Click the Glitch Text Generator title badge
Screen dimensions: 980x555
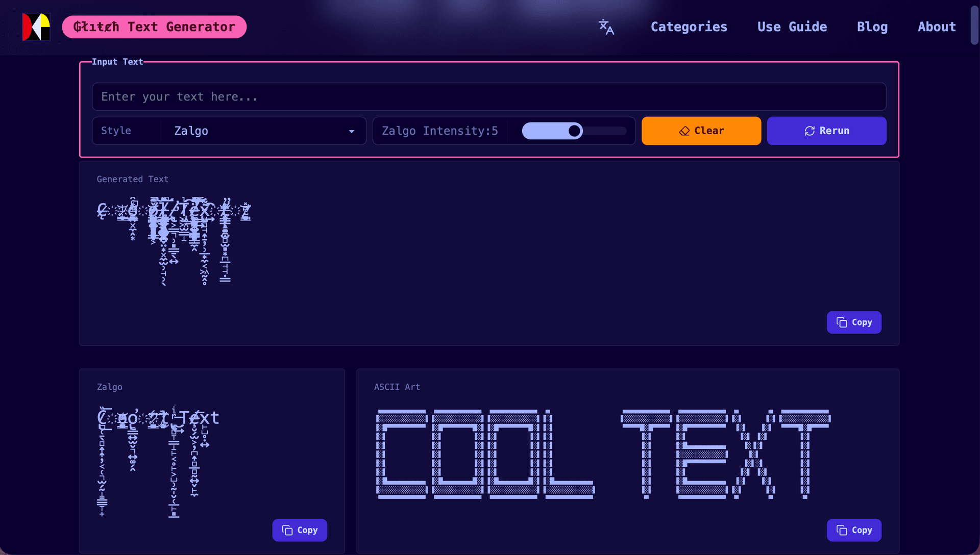[x=154, y=27]
